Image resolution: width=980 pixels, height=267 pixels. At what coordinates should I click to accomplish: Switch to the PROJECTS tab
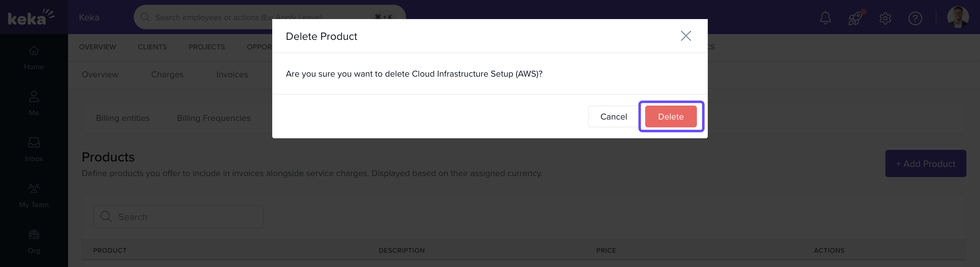tap(207, 47)
